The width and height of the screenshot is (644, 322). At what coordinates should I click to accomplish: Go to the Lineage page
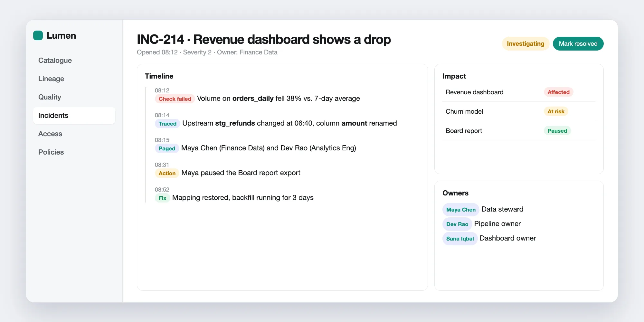(74, 79)
